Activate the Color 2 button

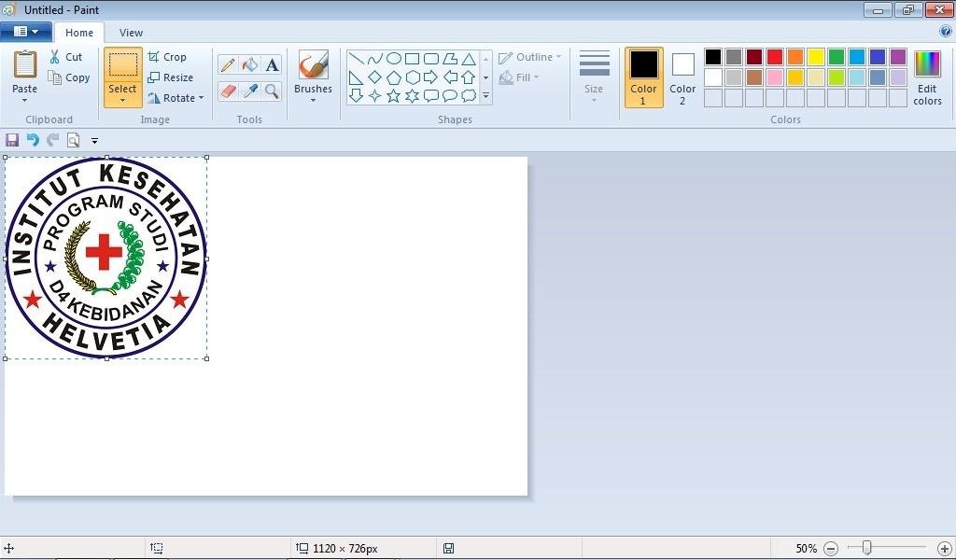point(682,77)
